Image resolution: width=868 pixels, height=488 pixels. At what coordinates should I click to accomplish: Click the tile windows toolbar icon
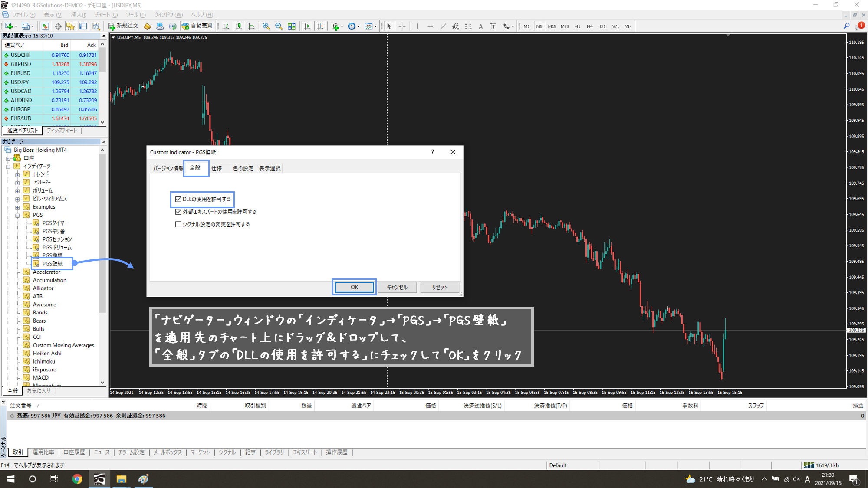click(292, 26)
